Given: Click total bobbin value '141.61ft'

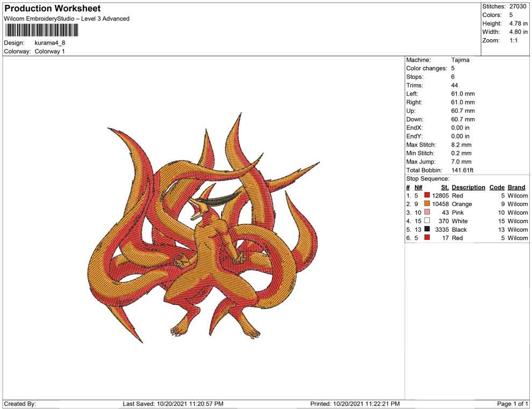Looking at the screenshot, I should (x=462, y=170).
